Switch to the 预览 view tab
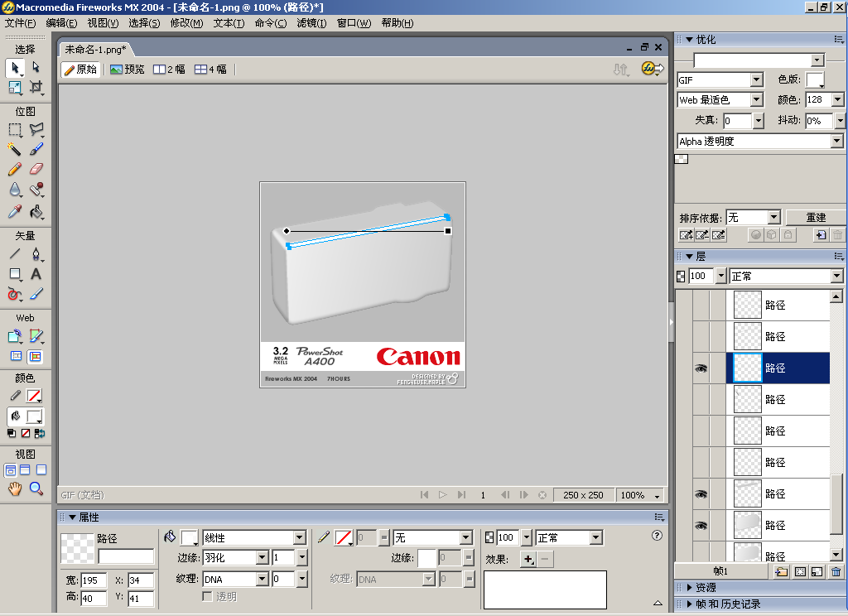Image resolution: width=848 pixels, height=616 pixels. click(x=128, y=70)
